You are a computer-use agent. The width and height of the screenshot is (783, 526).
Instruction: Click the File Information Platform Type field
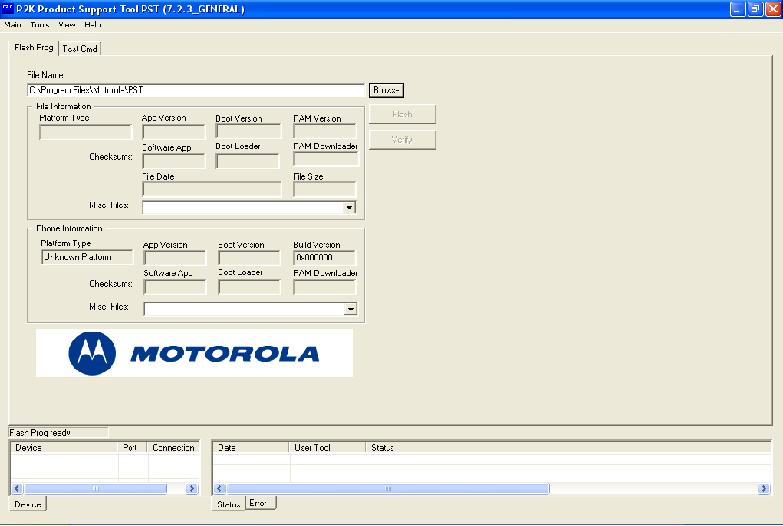click(x=86, y=132)
